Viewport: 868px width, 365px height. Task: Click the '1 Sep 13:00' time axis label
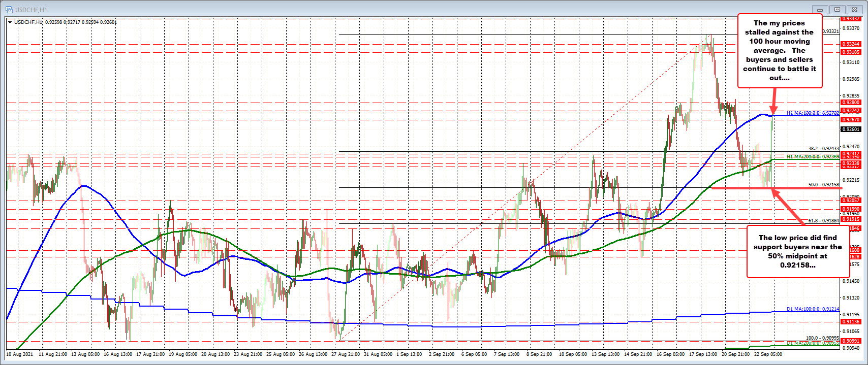[x=410, y=354]
